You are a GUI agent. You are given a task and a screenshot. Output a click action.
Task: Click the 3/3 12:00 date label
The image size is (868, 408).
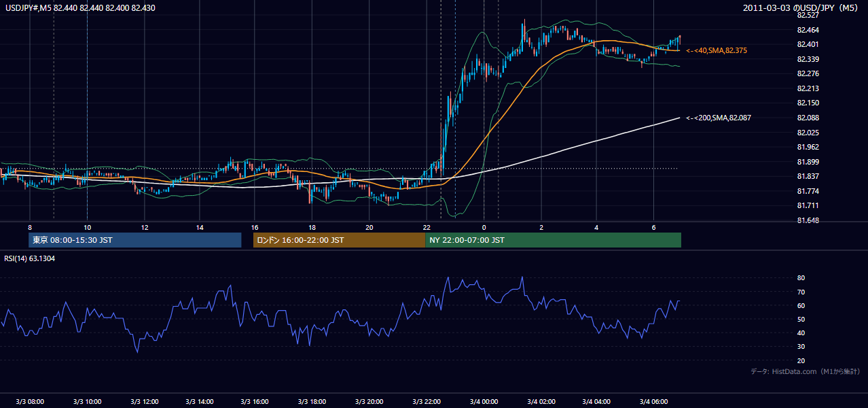point(144,402)
